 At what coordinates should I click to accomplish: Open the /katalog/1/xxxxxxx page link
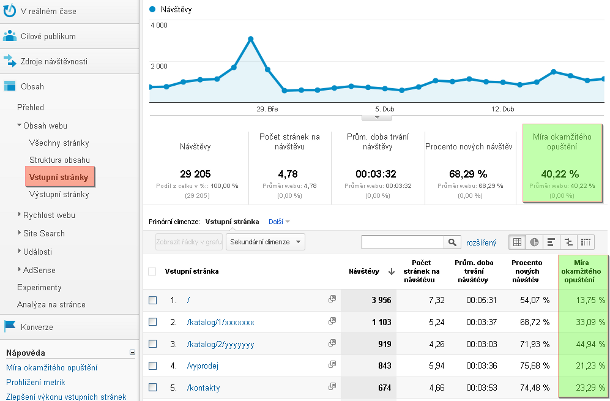(220, 322)
